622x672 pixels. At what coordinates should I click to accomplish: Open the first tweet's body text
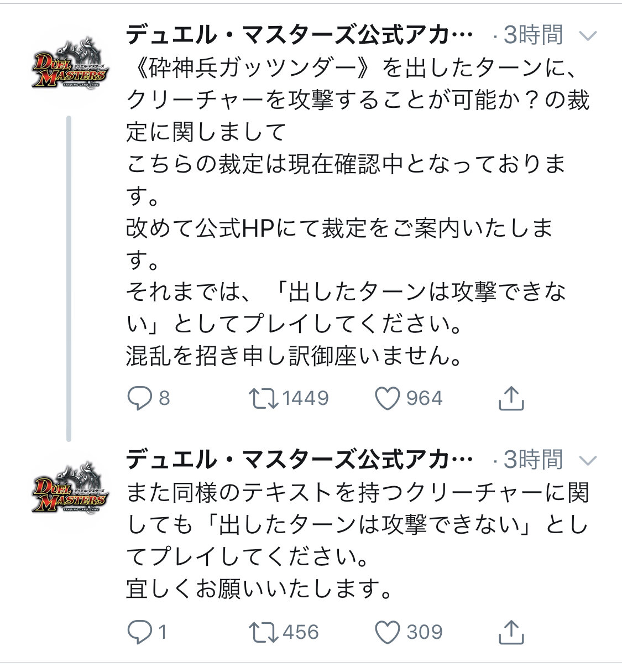(x=354, y=210)
